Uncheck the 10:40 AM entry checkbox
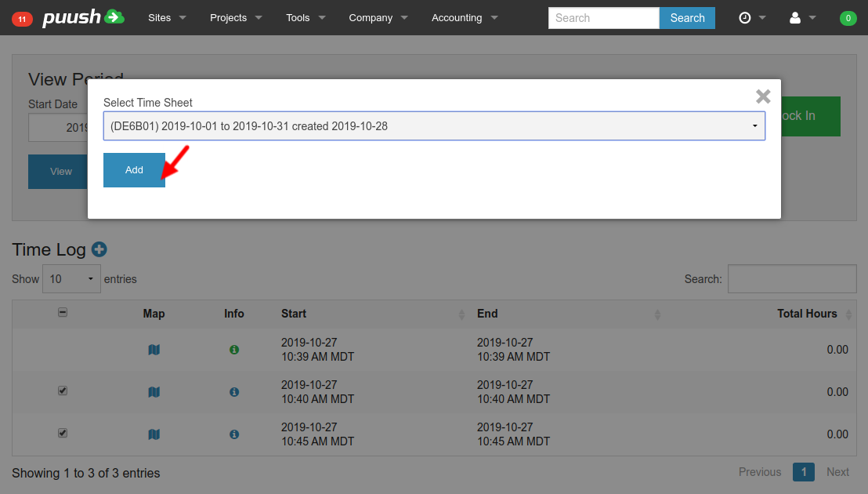The width and height of the screenshot is (868, 494). (x=63, y=390)
